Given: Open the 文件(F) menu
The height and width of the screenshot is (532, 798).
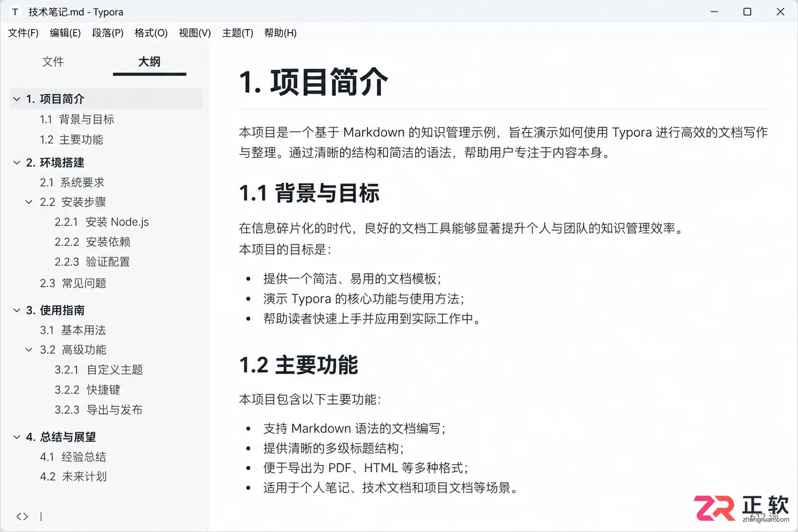Looking at the screenshot, I should click(23, 33).
